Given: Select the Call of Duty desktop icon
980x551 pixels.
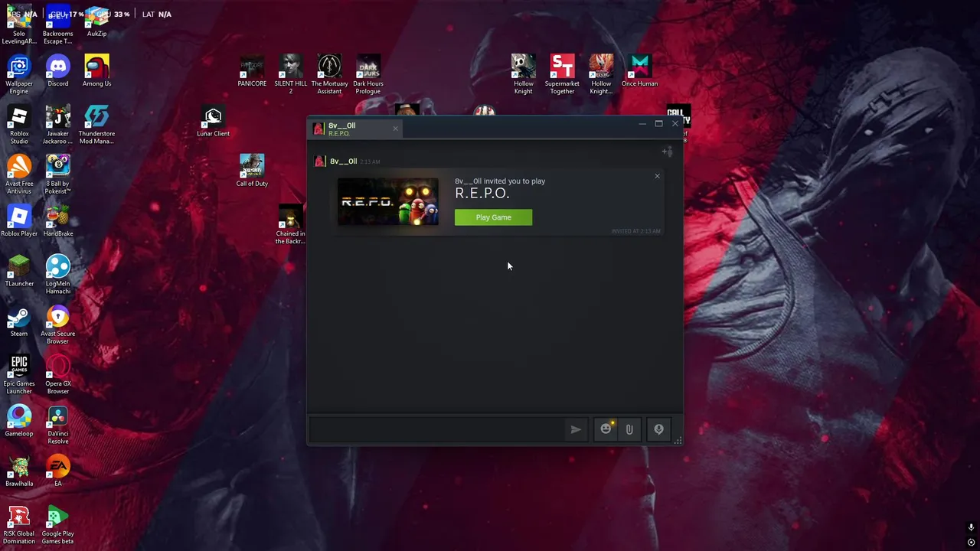Looking at the screenshot, I should [252, 171].
